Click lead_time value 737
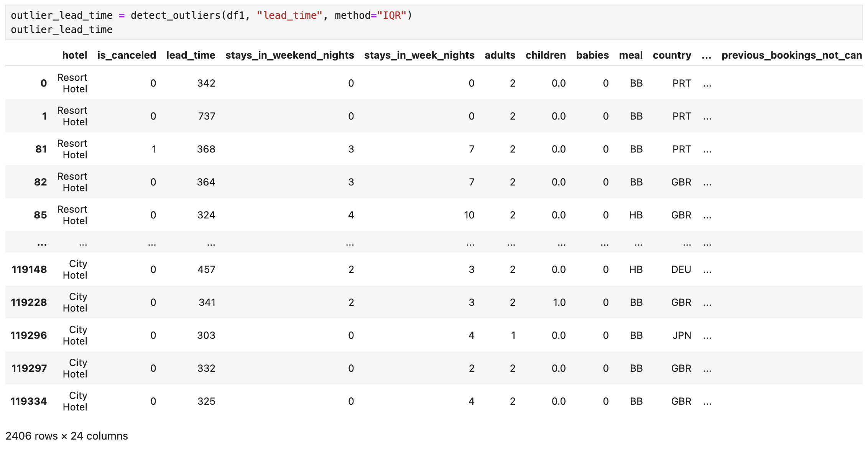Image resolution: width=868 pixels, height=453 pixels. [207, 116]
